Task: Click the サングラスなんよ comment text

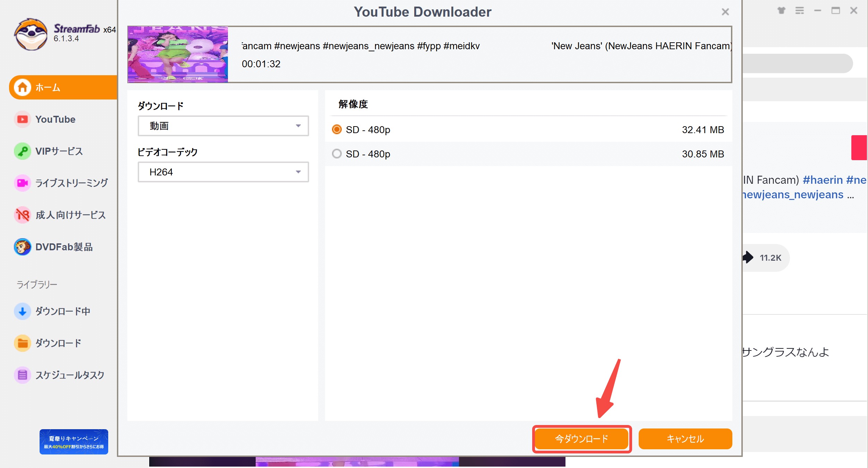Action: tap(785, 352)
